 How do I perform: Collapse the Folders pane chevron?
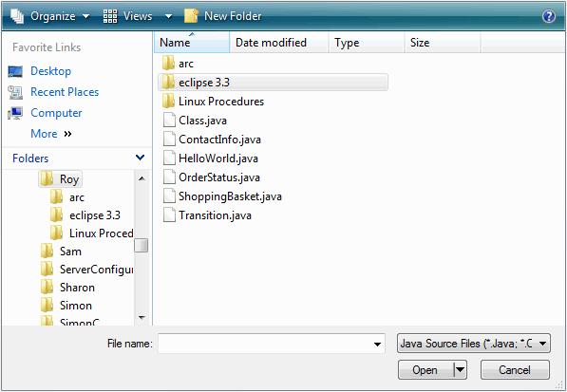pos(140,158)
